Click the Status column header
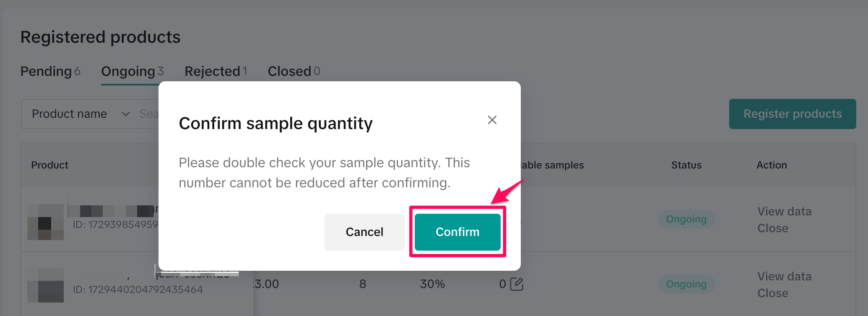The width and height of the screenshot is (868, 316). 686,165
